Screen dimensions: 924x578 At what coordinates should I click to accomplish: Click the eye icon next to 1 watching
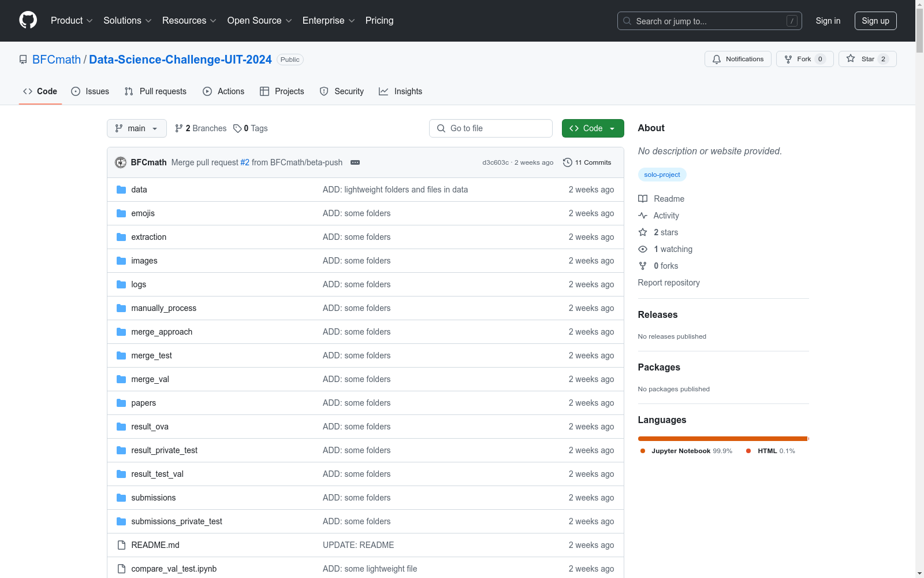point(643,249)
